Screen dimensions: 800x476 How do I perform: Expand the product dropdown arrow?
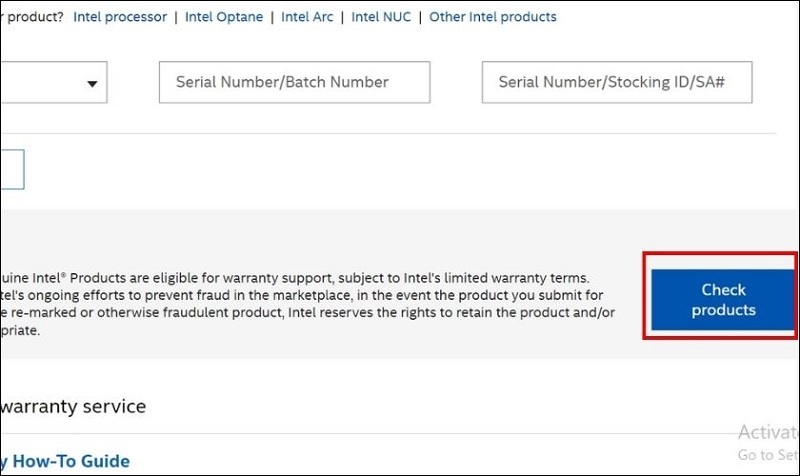pyautogui.click(x=93, y=83)
